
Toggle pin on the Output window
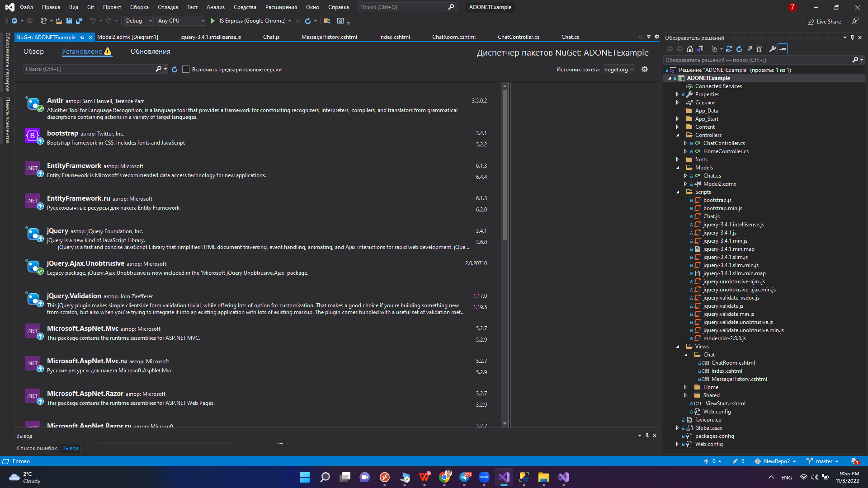click(647, 436)
